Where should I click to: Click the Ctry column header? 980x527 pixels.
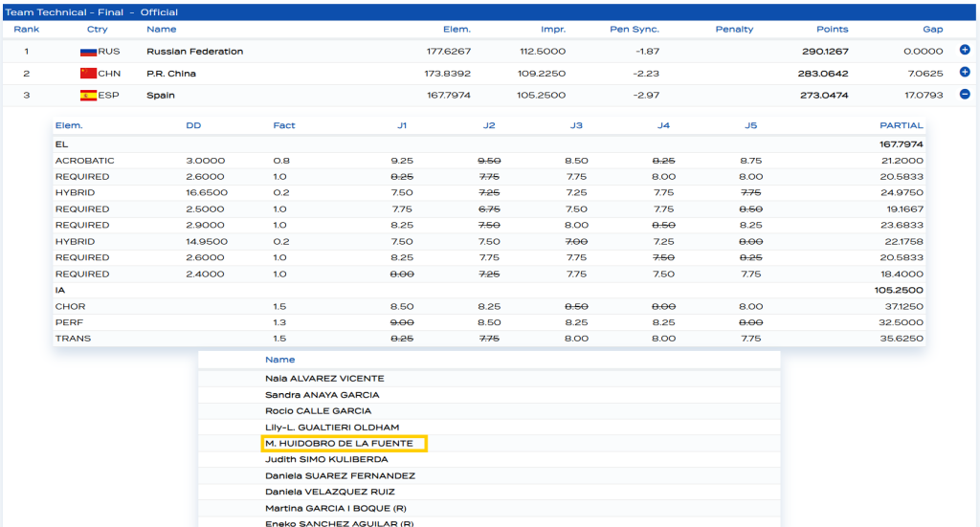point(97,30)
